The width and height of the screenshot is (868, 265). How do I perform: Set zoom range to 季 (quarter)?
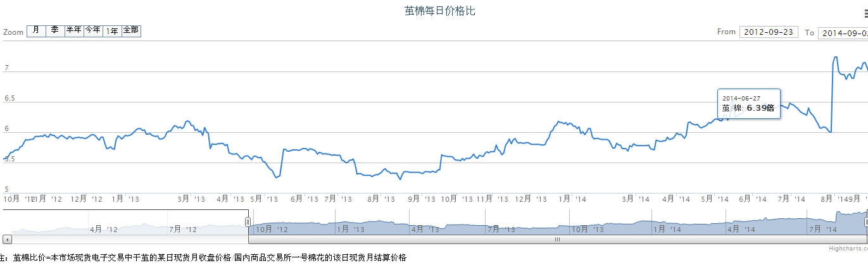tap(55, 31)
